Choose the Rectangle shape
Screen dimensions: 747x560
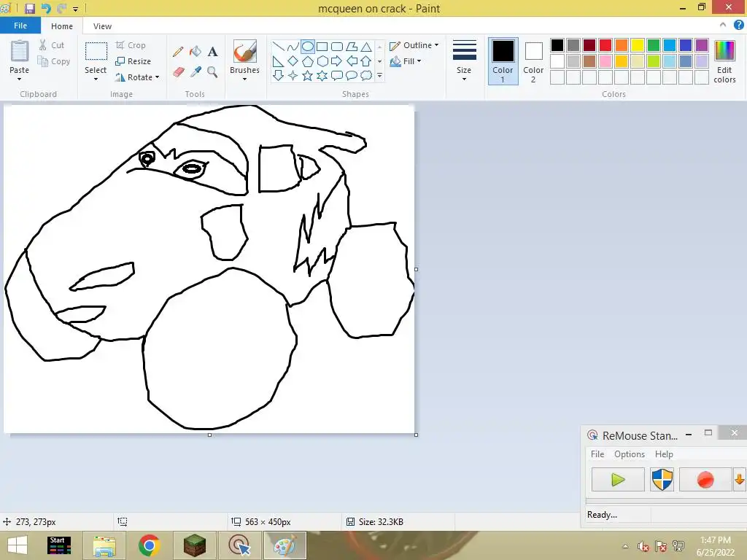(322, 46)
